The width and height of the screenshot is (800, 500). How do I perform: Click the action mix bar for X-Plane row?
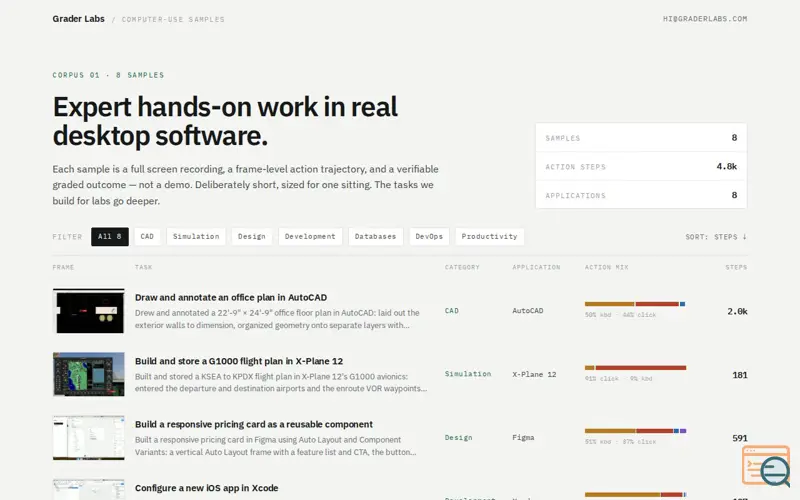[x=635, y=368]
